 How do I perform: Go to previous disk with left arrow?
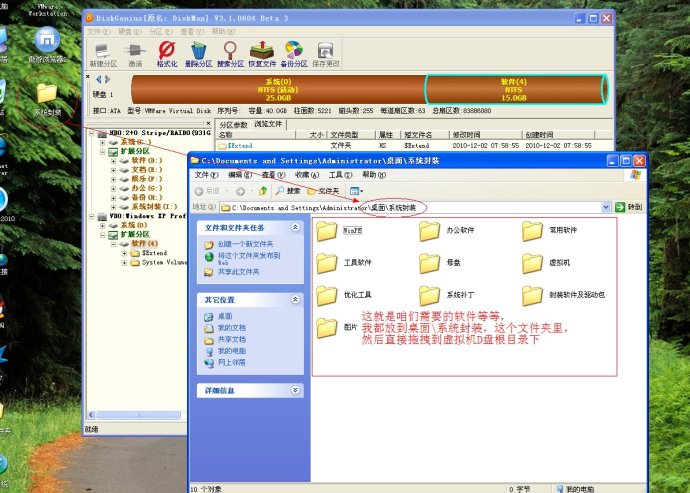point(99,79)
